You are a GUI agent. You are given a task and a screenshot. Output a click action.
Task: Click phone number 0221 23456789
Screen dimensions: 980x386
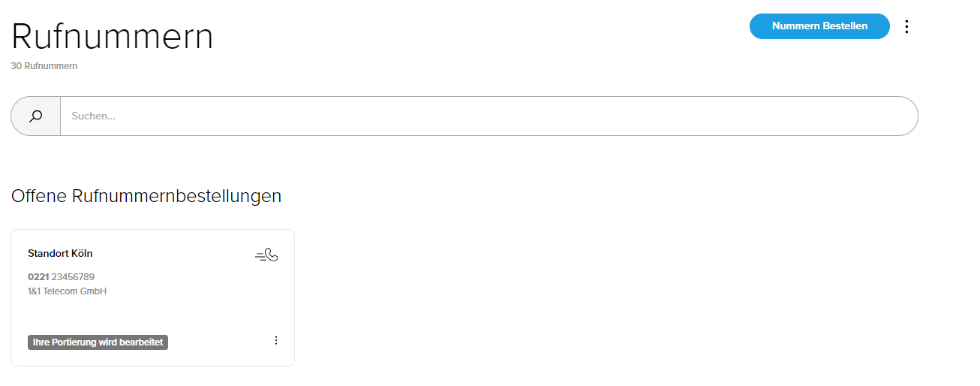click(x=61, y=277)
